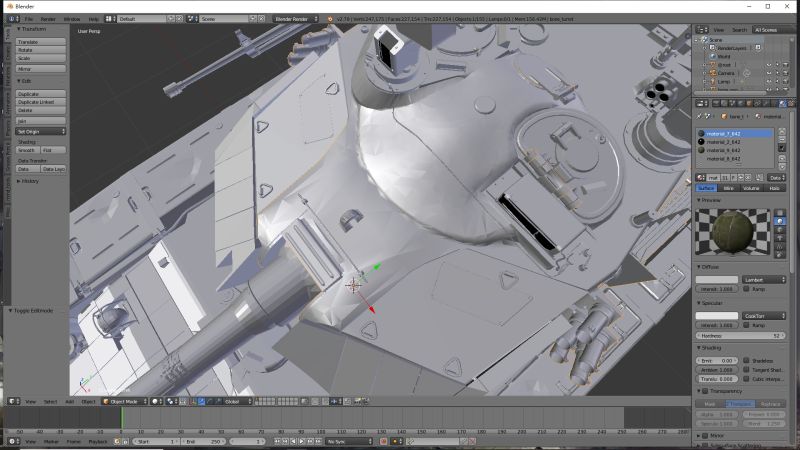Expand the History panel
Viewport: 800px width, 450px height.
pos(28,181)
